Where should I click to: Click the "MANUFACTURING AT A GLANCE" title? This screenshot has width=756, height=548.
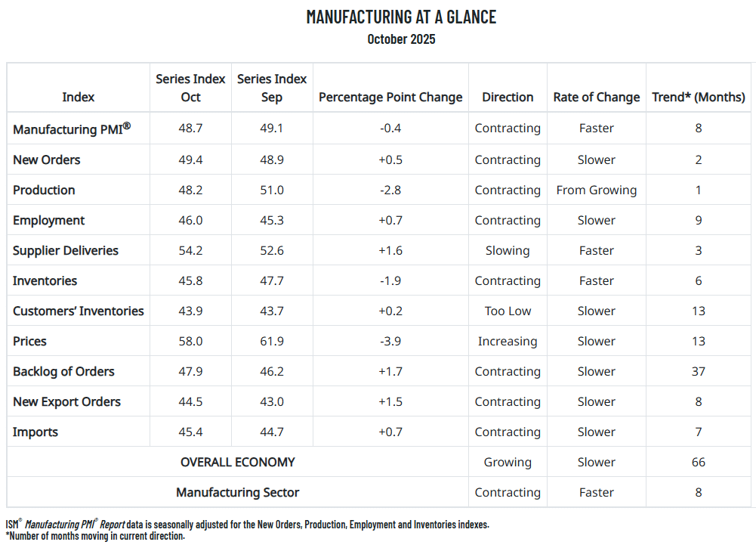[x=401, y=17]
